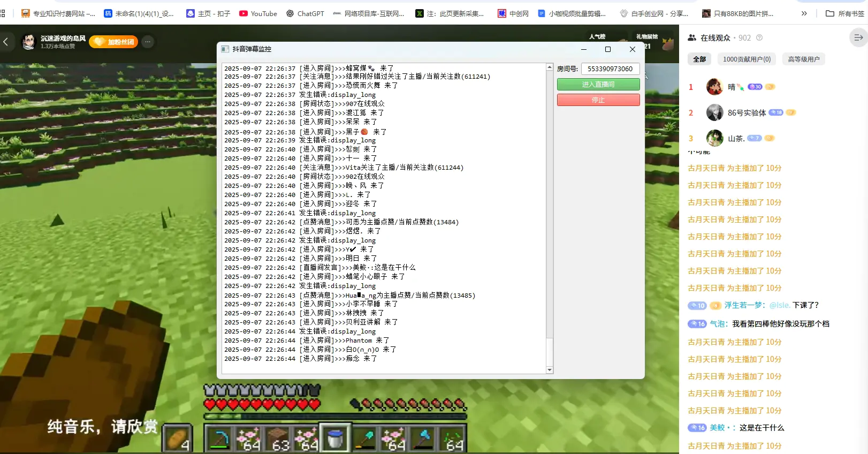
Task: Click the avatar of user 山茶.
Action: [714, 138]
